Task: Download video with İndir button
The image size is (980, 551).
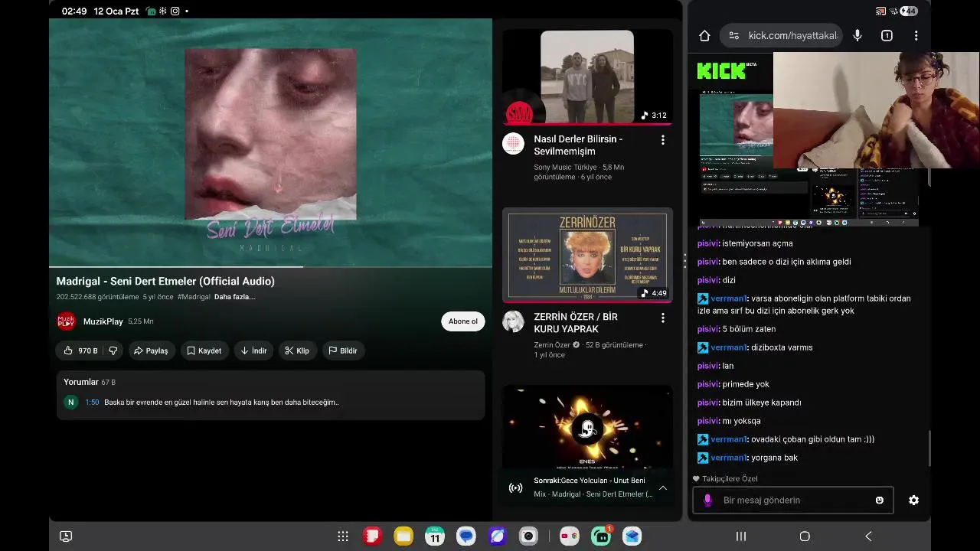Action: [253, 350]
